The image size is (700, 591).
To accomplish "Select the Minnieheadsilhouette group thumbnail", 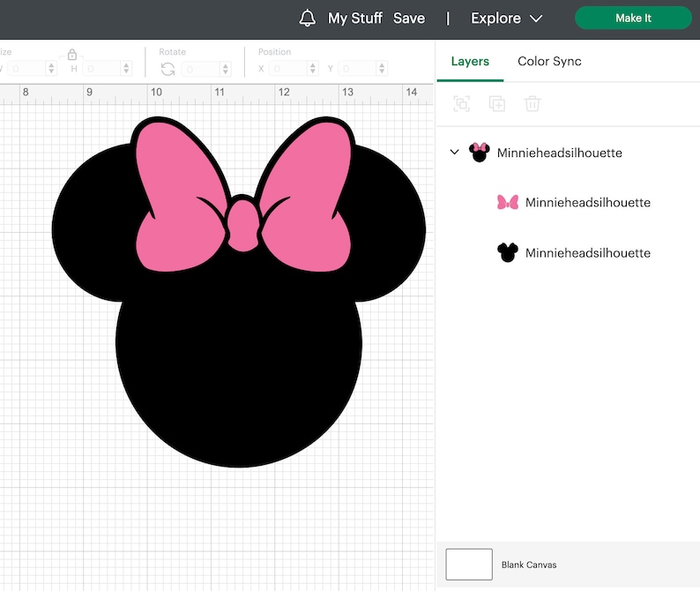I will 479,153.
